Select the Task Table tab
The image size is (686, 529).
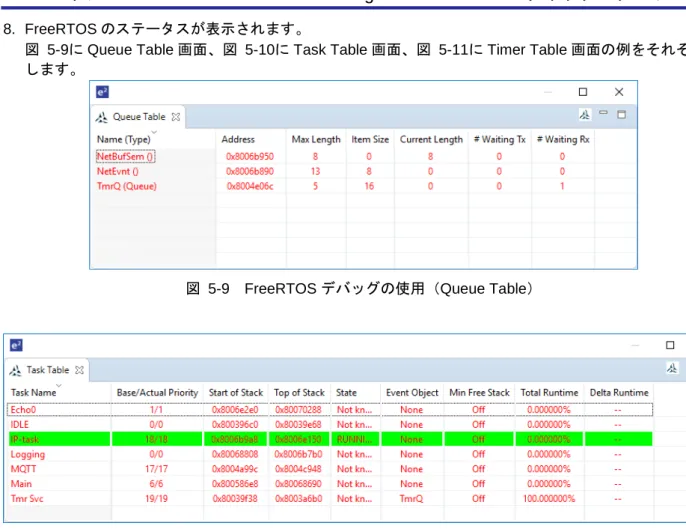[47, 370]
